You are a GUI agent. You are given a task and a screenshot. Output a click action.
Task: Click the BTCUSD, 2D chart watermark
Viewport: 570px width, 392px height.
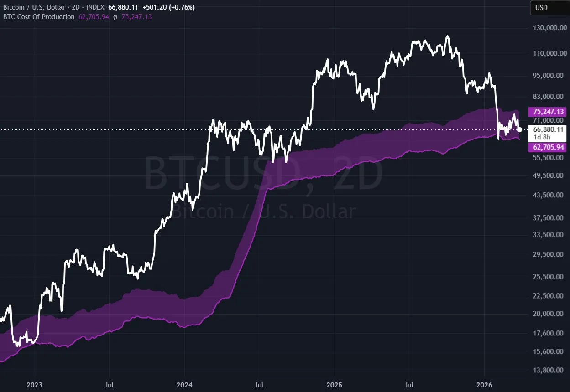pyautogui.click(x=264, y=174)
